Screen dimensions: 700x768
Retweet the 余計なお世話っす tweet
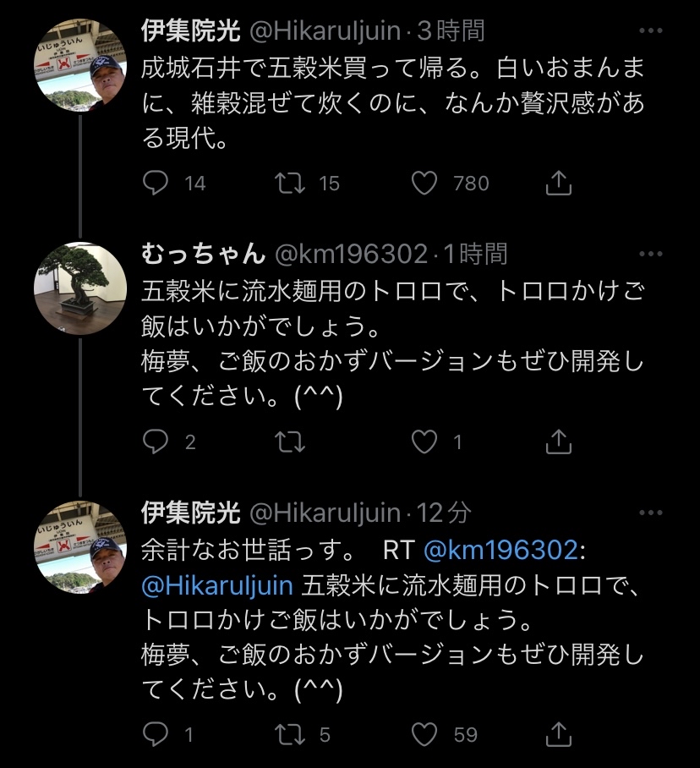click(x=291, y=733)
